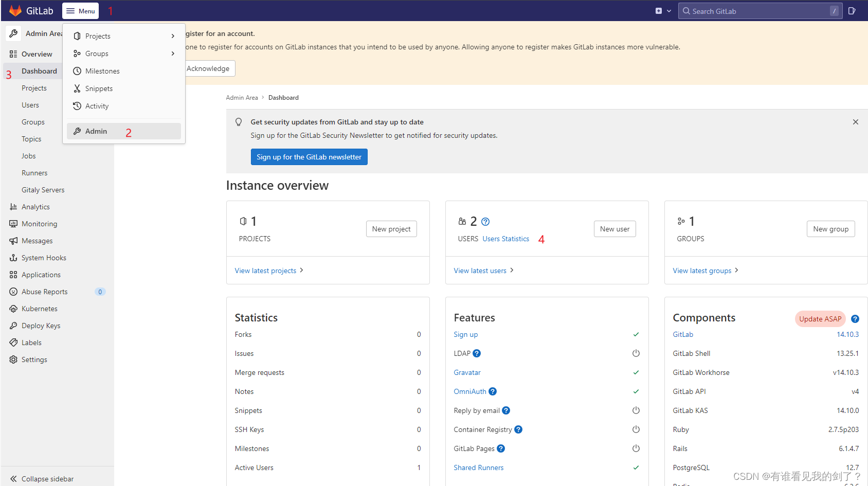Open the OmniAuth help question icon
This screenshot has width=868, height=486.
click(493, 391)
